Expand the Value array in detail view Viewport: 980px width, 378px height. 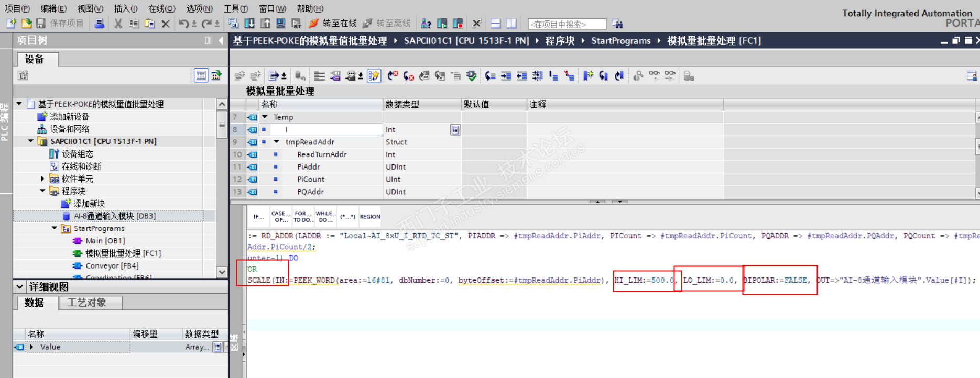click(x=32, y=347)
